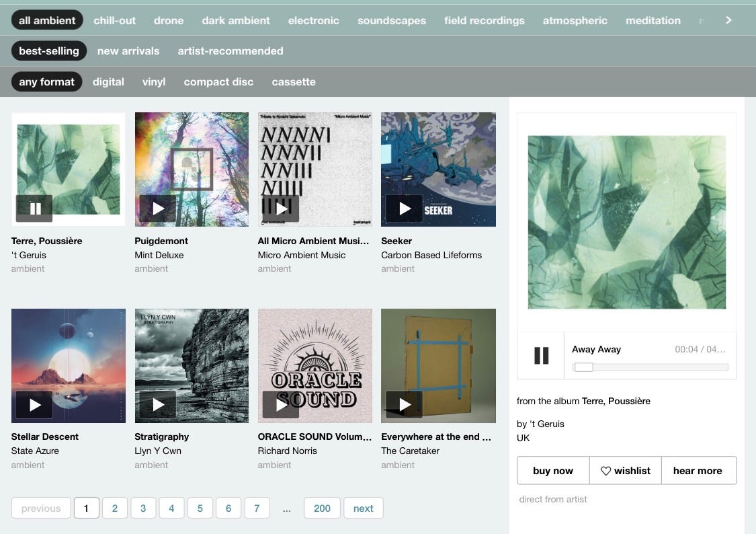The image size is (756, 534).
Task: Sort by best-selling
Action: pos(48,50)
